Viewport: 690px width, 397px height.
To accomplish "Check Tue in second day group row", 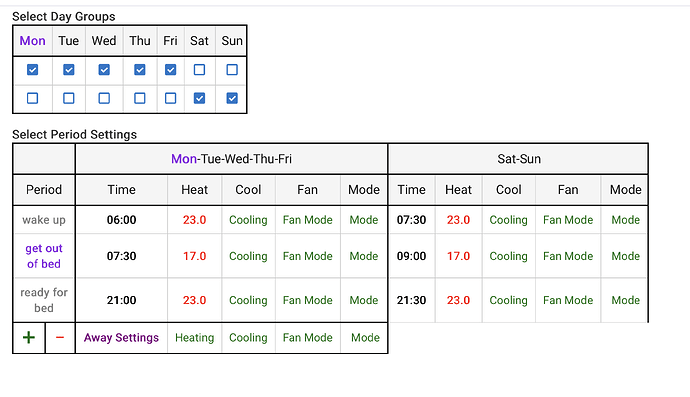I will pyautogui.click(x=69, y=98).
